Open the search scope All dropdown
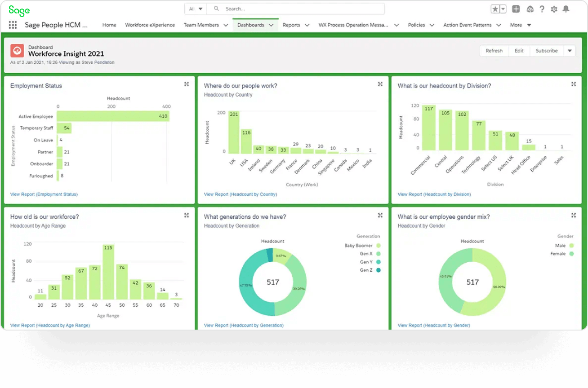588x388 pixels. tap(195, 8)
